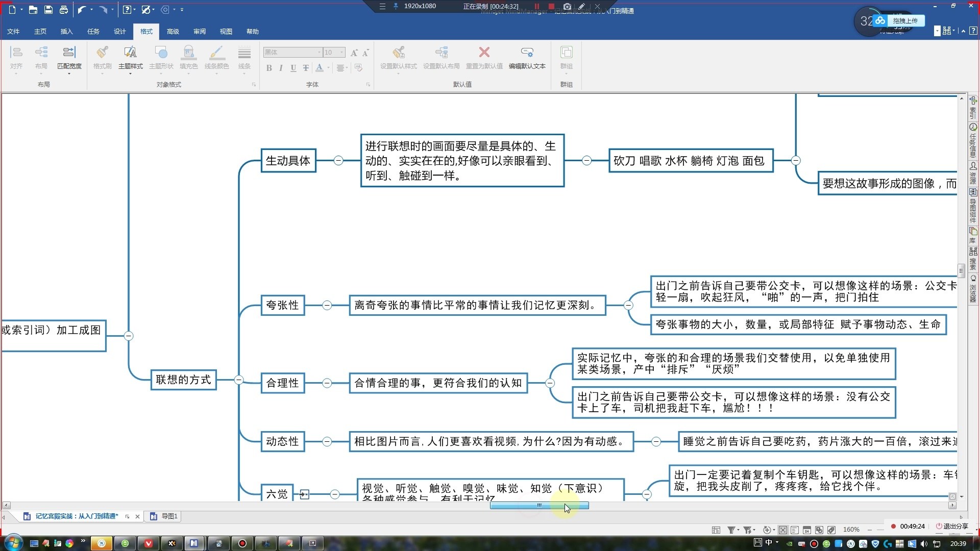Select the 合理性 topic node
Viewport: 980px width, 551px height.
(x=282, y=383)
